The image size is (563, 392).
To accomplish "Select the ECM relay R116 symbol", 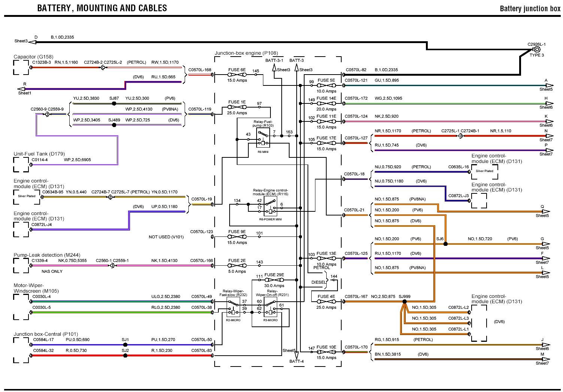I will (x=270, y=208).
